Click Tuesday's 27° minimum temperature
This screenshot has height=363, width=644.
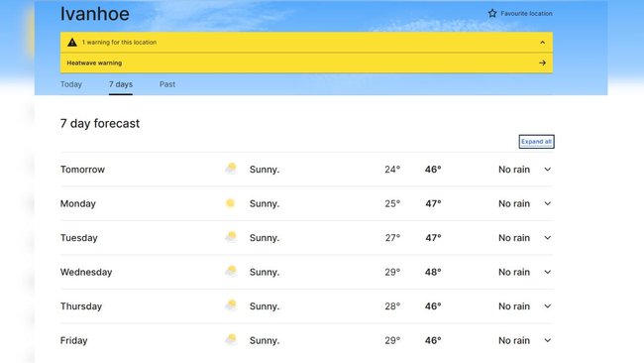coord(392,238)
